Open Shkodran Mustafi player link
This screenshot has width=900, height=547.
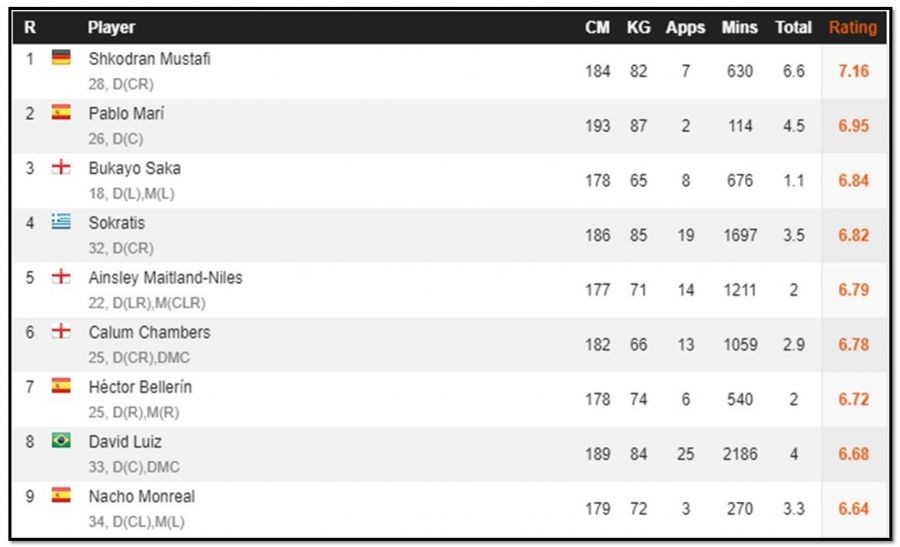149,59
